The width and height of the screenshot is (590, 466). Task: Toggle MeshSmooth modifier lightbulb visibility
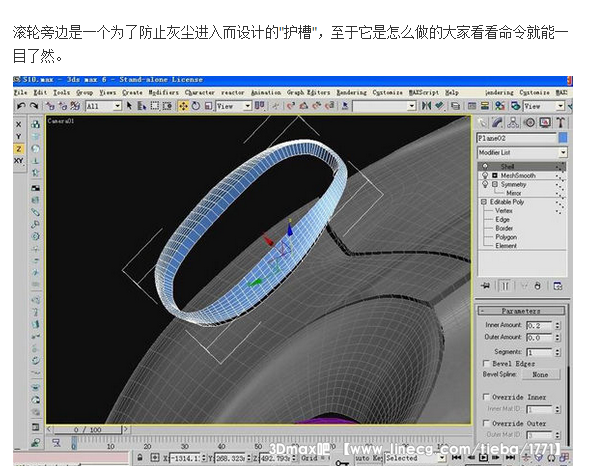coord(485,175)
